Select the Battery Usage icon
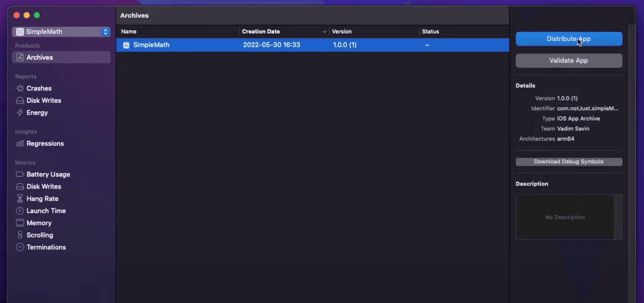The height and width of the screenshot is (303, 644). (20, 174)
